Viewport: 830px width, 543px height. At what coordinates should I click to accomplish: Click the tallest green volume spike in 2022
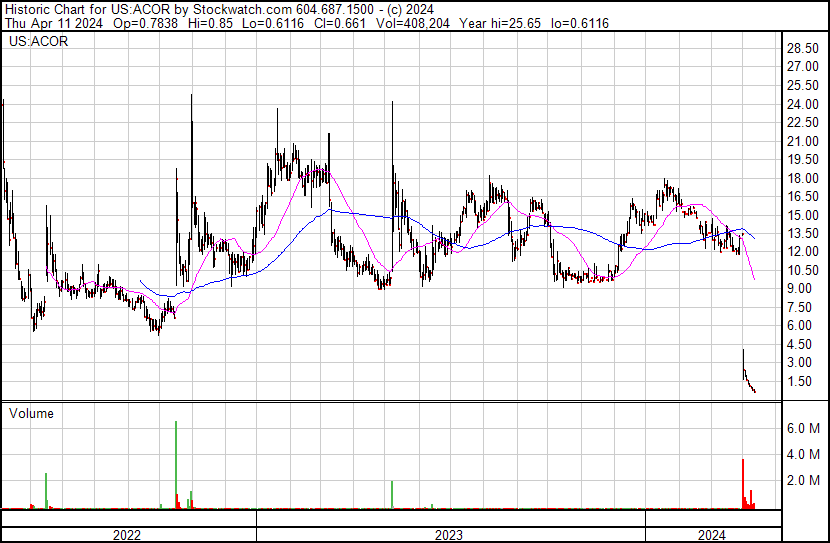(x=176, y=465)
